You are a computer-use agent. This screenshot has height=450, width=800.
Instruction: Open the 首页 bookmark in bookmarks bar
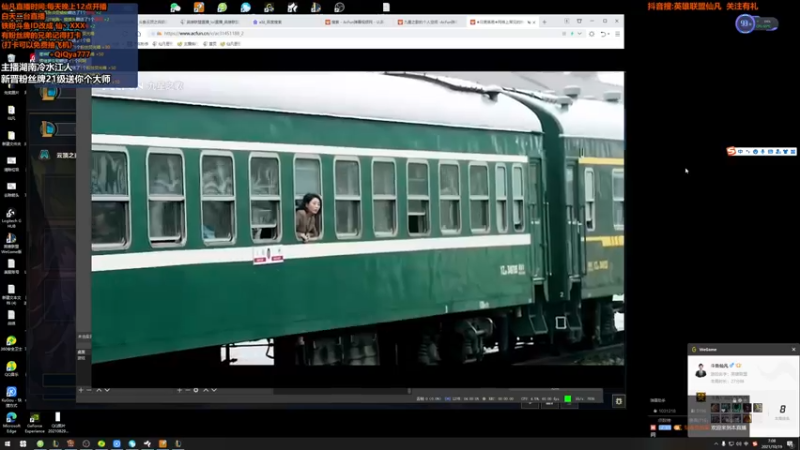coord(210,44)
